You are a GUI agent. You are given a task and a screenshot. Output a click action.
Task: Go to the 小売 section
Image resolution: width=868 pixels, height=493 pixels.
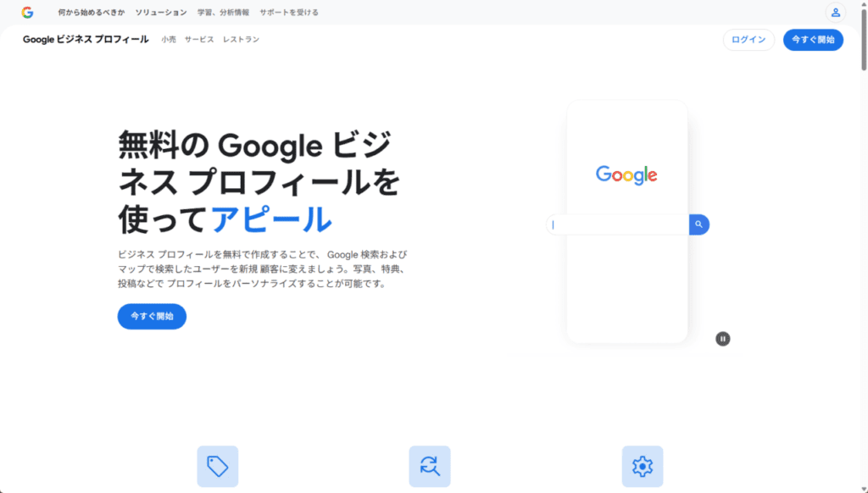pyautogui.click(x=169, y=40)
